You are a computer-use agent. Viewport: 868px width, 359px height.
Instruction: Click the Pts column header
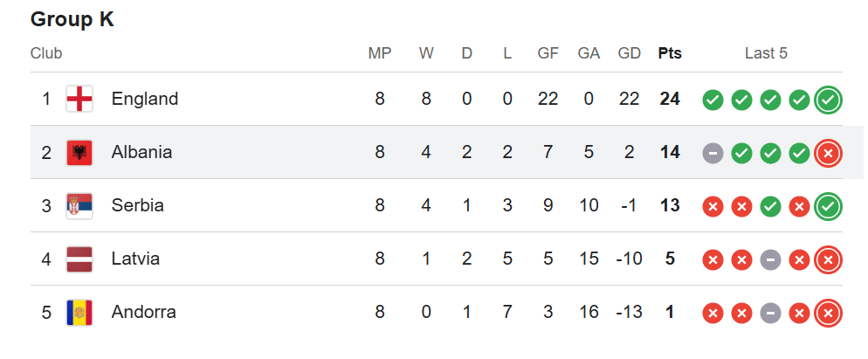point(670,53)
